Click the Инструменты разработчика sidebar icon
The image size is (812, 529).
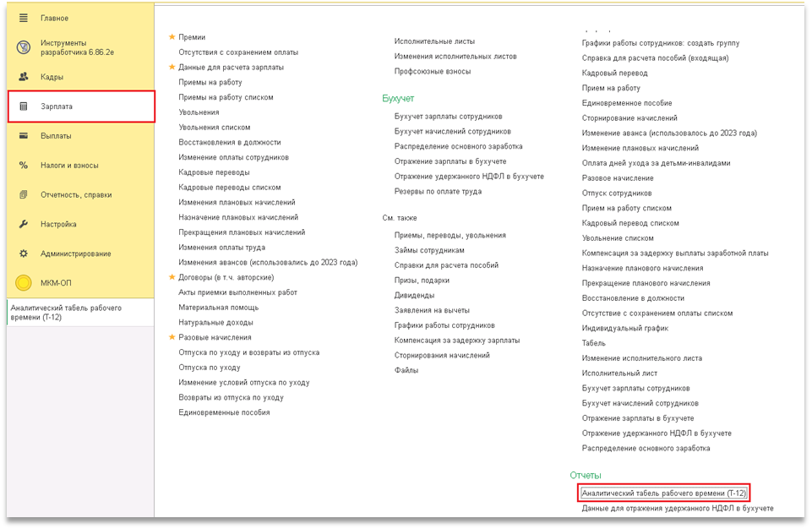24,47
